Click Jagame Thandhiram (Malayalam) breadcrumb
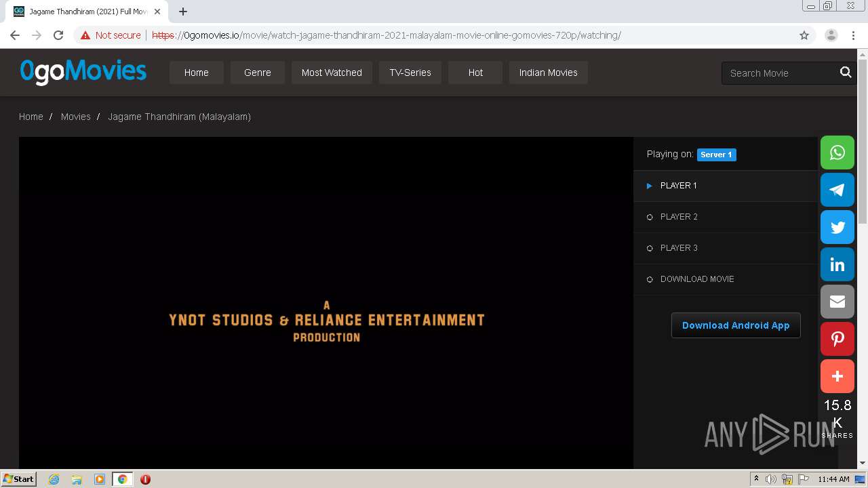 [180, 117]
